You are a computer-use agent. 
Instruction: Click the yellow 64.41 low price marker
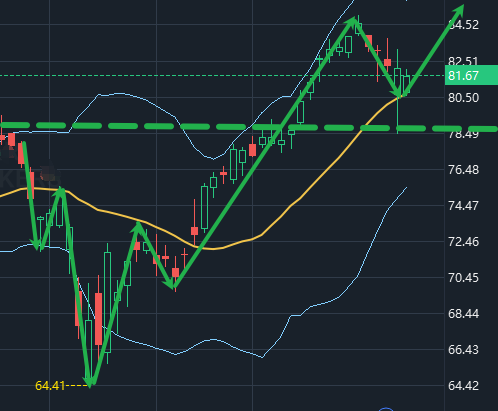tap(50, 386)
